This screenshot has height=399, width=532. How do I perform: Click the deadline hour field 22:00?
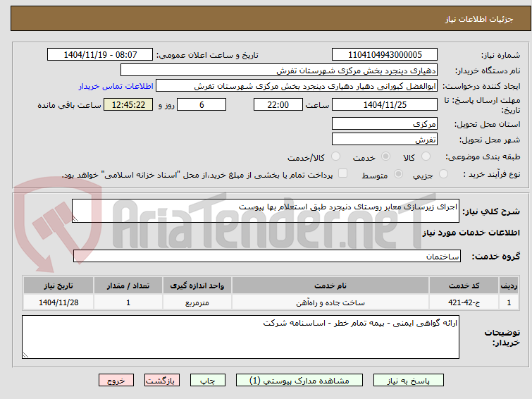(x=278, y=104)
